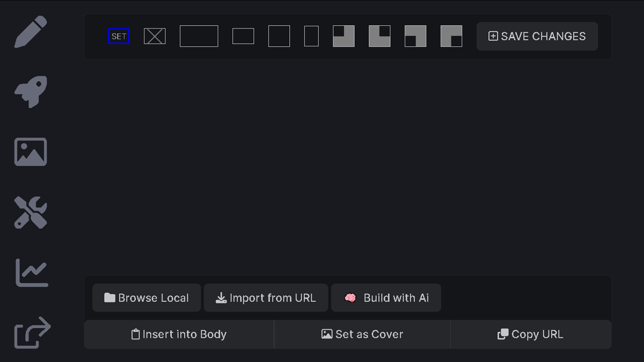
Task: Select the bottom-right corner anchor icon
Action: coord(451,36)
